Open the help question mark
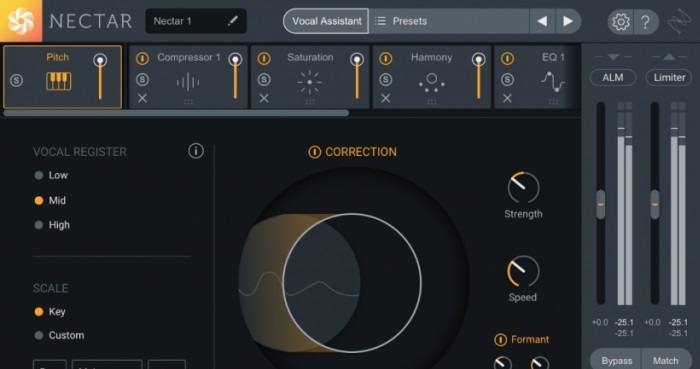700x369 pixels. [x=645, y=21]
